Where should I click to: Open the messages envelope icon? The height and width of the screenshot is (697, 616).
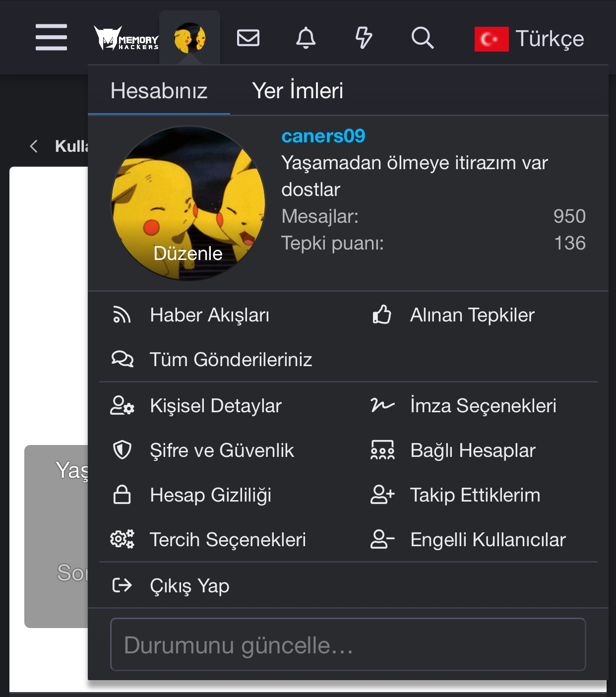(248, 38)
